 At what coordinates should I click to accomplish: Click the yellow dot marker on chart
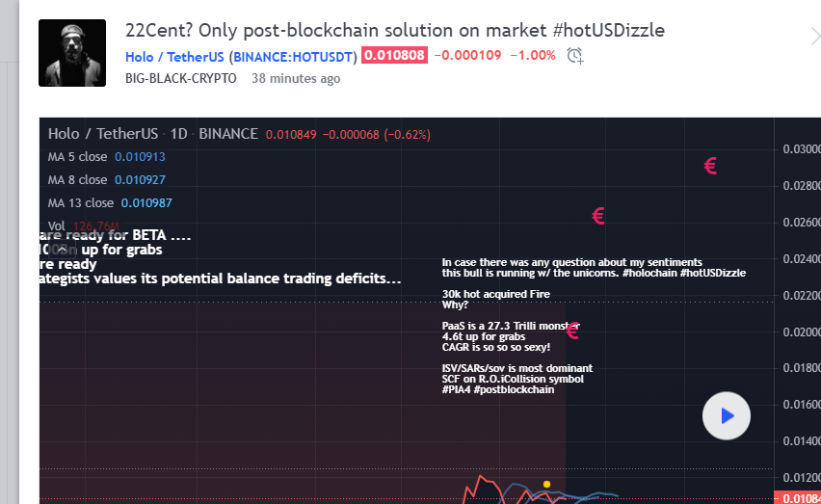click(547, 484)
